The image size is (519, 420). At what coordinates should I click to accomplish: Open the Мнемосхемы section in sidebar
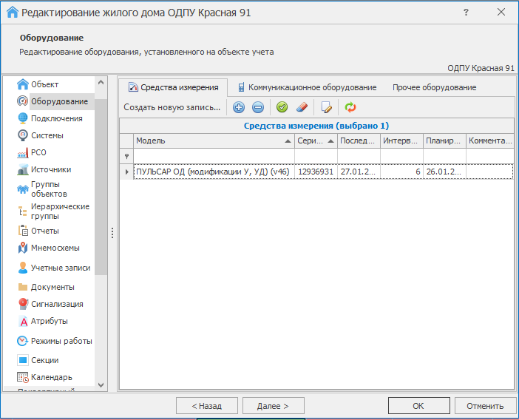pos(55,248)
